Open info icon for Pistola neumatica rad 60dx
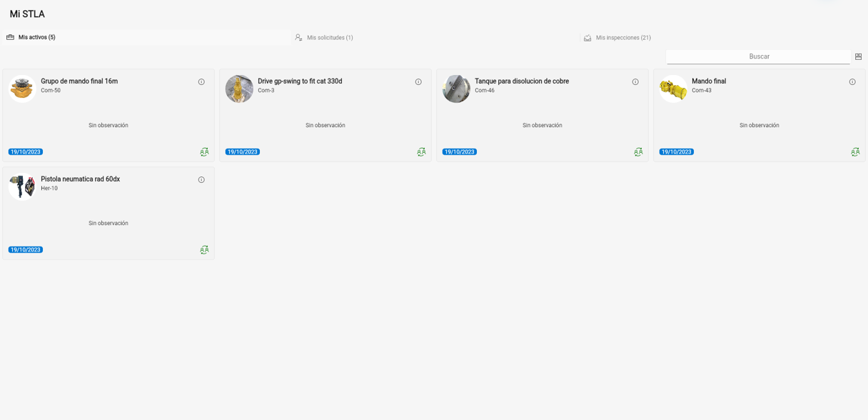This screenshot has width=868, height=420. (201, 180)
